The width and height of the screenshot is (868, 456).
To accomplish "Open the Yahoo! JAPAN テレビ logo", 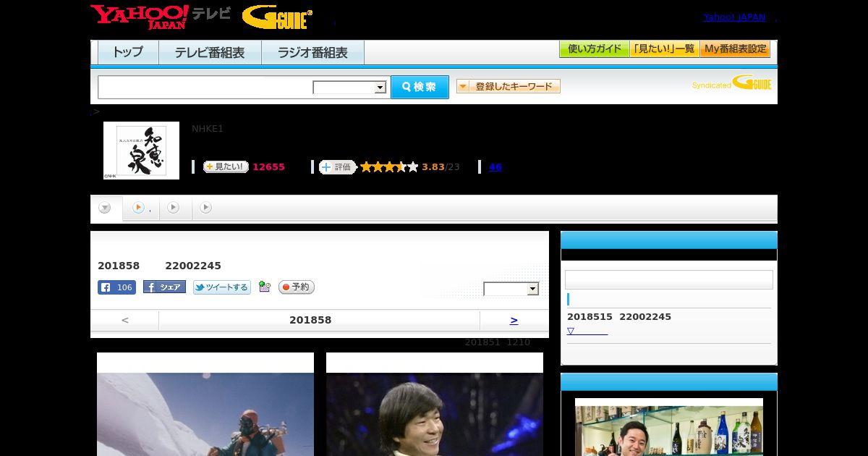I will click(161, 17).
